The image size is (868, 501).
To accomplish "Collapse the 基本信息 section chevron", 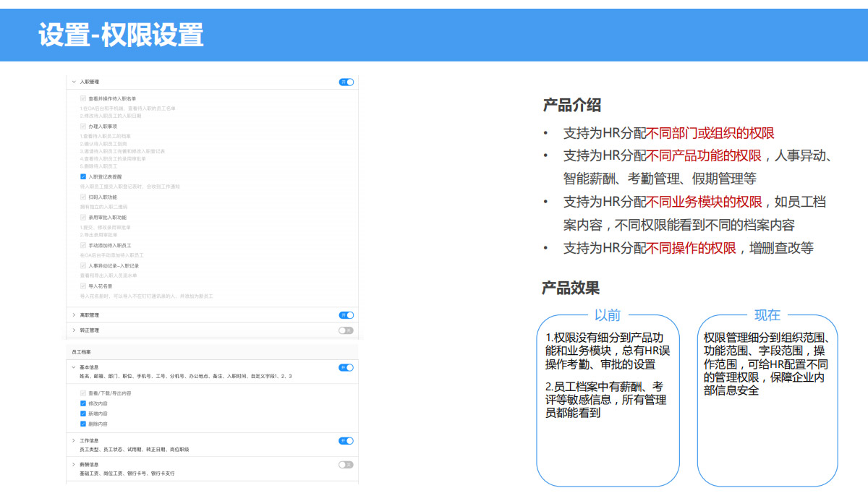I will tap(74, 367).
